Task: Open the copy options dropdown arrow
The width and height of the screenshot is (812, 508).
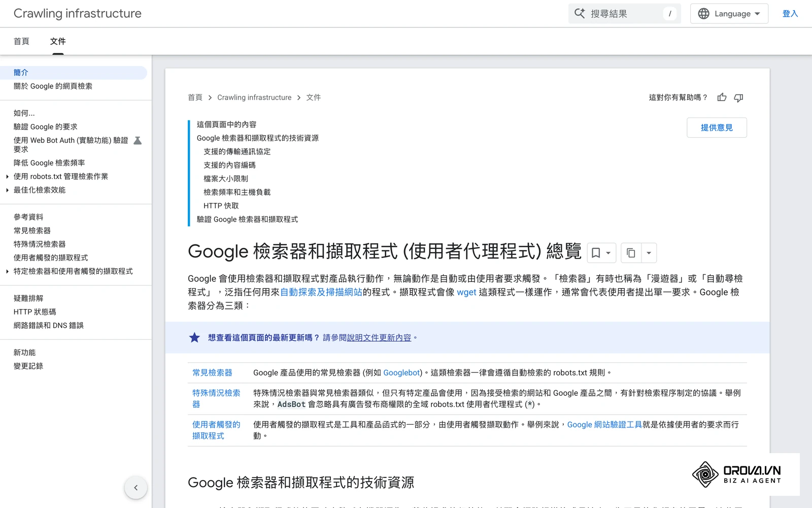Action: pyautogui.click(x=649, y=252)
